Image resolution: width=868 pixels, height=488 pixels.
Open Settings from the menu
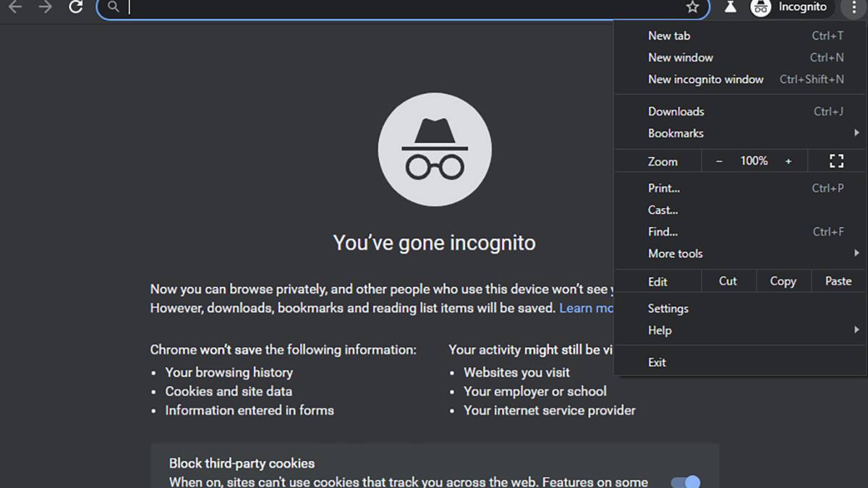tap(741, 309)
